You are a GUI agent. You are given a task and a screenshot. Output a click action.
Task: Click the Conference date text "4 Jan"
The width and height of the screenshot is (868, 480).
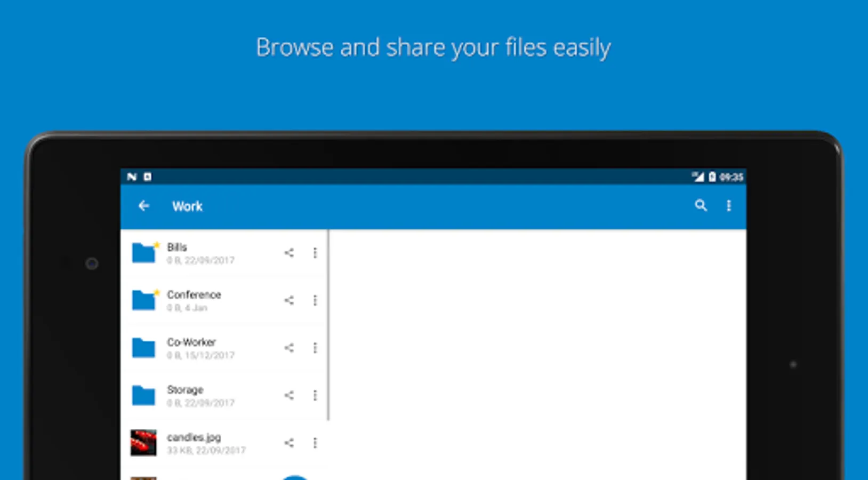click(196, 308)
